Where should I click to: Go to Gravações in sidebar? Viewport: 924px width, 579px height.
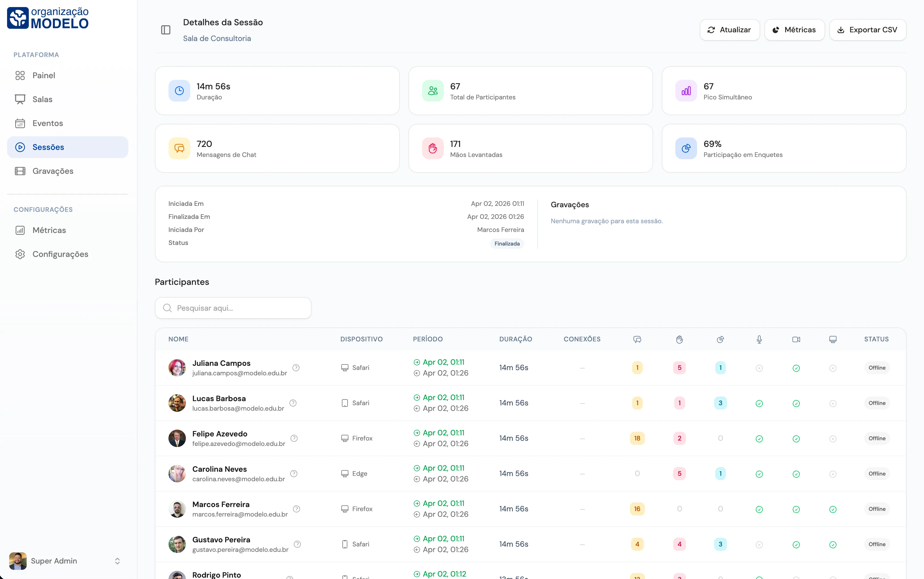[x=53, y=171]
